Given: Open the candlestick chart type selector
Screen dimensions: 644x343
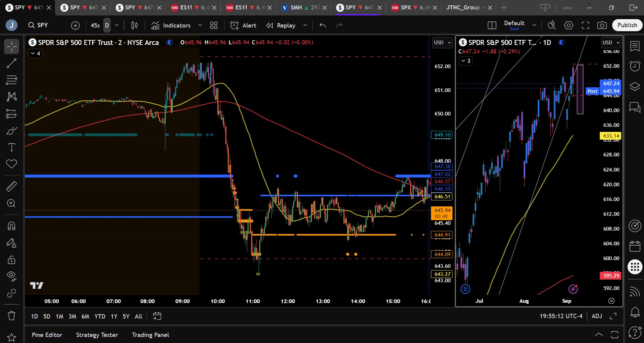Looking at the screenshot, I should [135, 25].
